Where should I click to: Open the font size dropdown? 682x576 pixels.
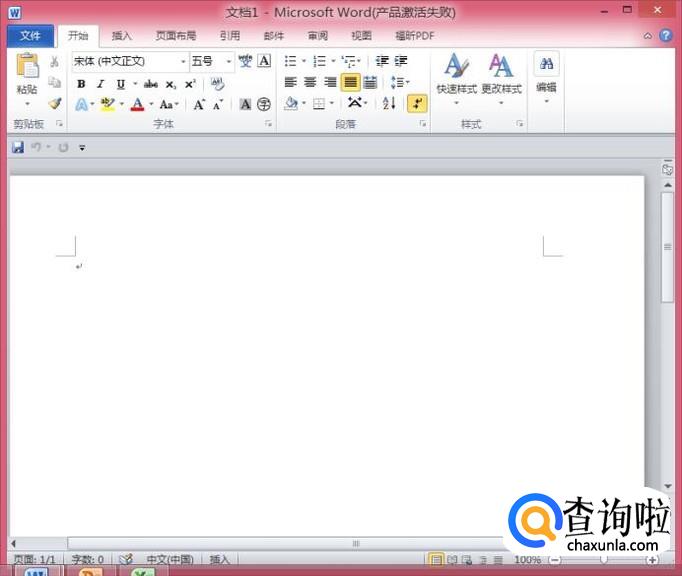[x=228, y=61]
